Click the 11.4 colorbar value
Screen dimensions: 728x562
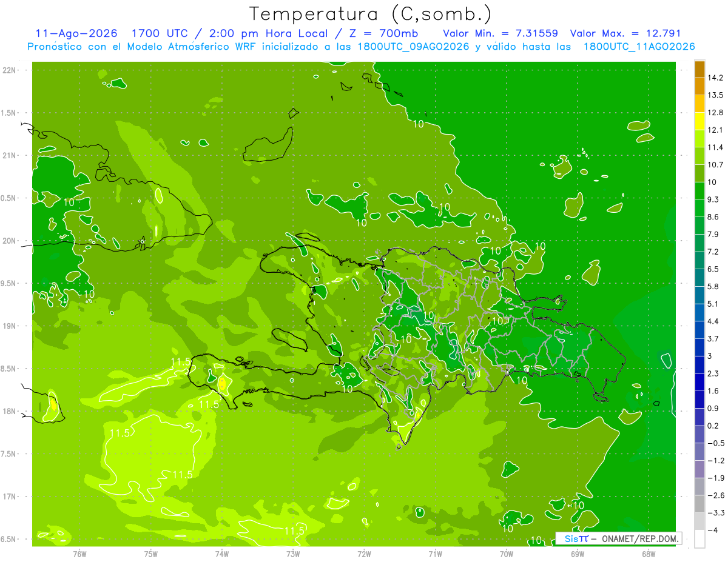click(715, 147)
